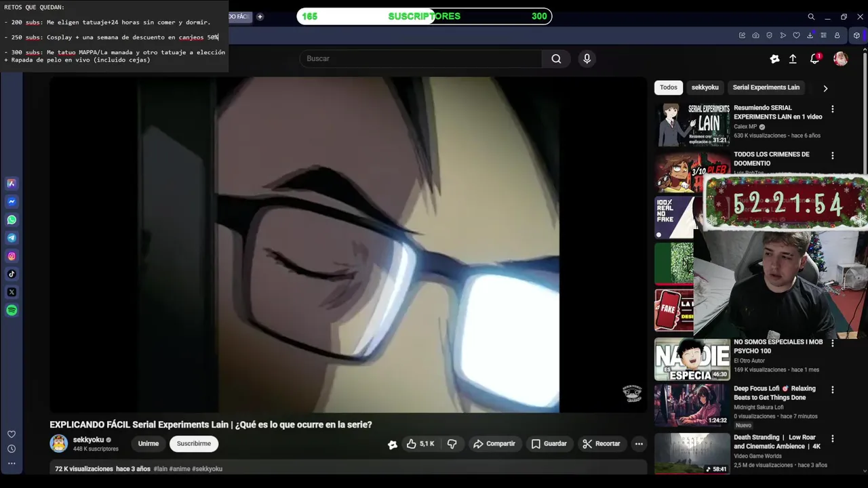Open Aria AI in Opera sidebar
The height and width of the screenshot is (488, 868).
(12, 183)
